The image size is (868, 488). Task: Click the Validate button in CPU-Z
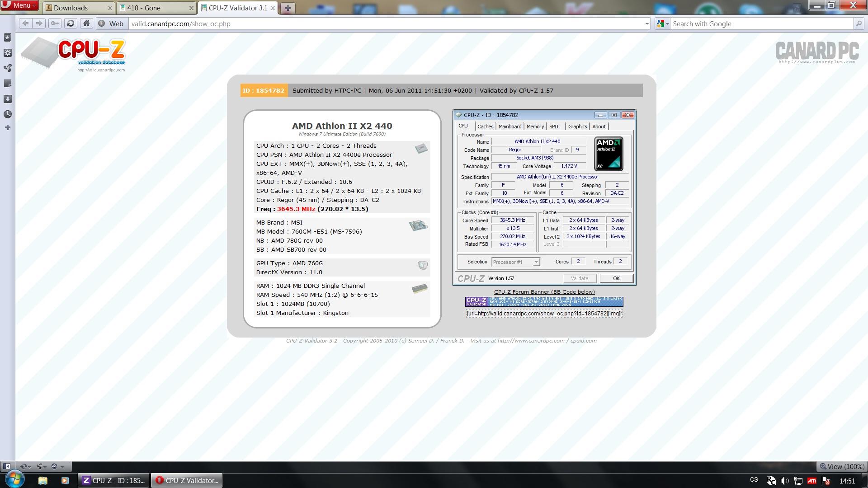[x=580, y=278]
